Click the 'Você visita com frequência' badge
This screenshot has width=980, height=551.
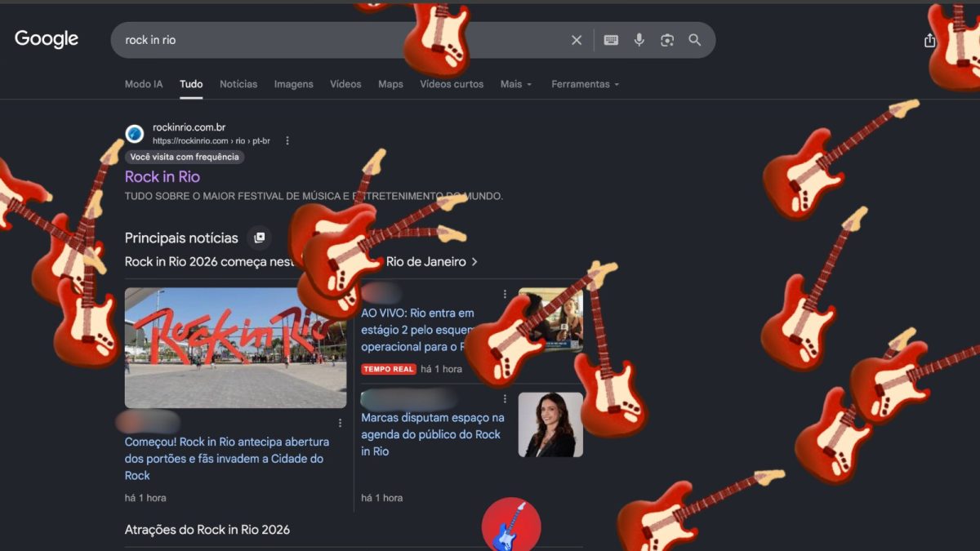pyautogui.click(x=185, y=157)
